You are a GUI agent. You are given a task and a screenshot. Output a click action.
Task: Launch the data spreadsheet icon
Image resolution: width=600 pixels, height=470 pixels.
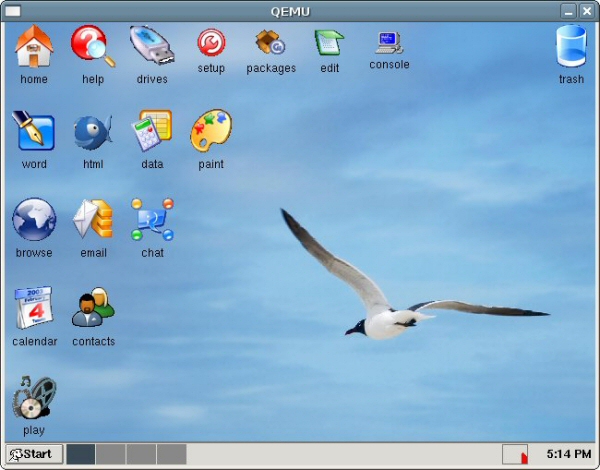[x=152, y=131]
